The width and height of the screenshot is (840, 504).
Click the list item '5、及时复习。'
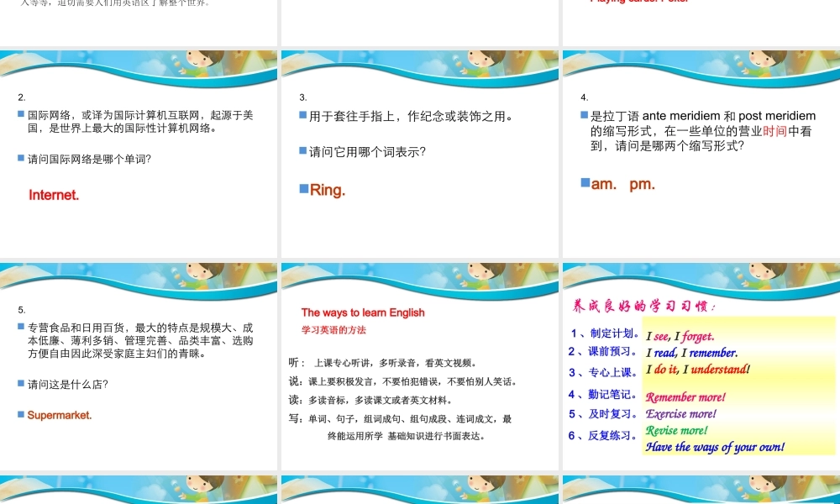coord(603,414)
